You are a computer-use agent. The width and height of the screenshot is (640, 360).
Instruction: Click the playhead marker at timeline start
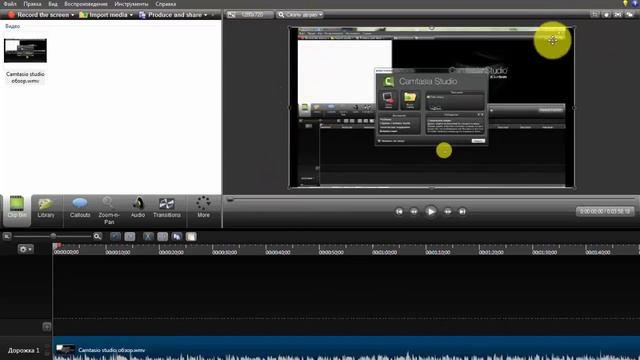(x=57, y=245)
